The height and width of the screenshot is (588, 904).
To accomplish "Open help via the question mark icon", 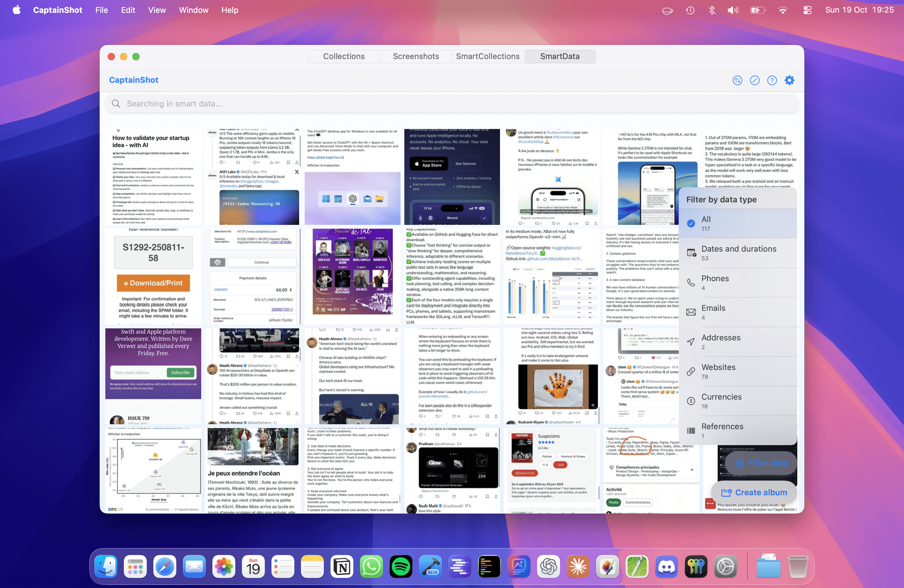I will pyautogui.click(x=772, y=80).
